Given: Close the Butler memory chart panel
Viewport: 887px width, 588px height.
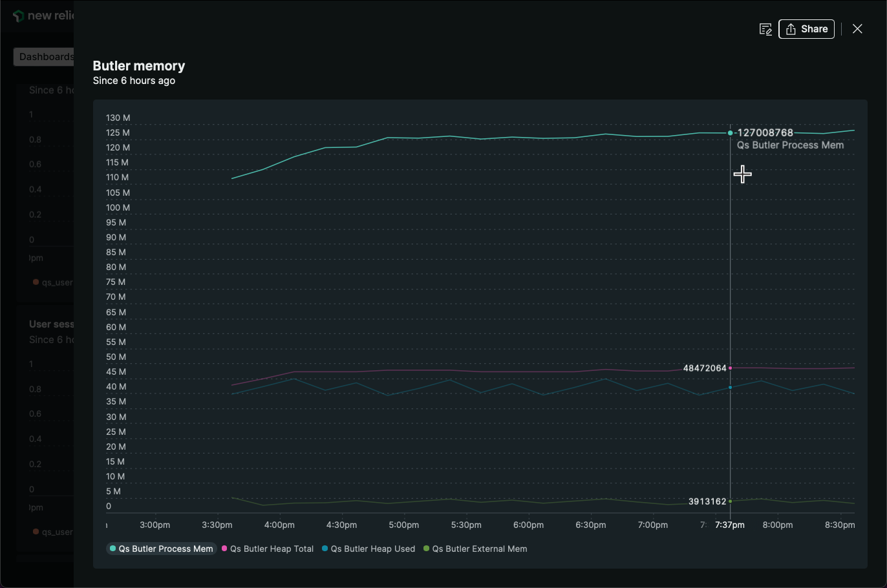Looking at the screenshot, I should point(857,29).
